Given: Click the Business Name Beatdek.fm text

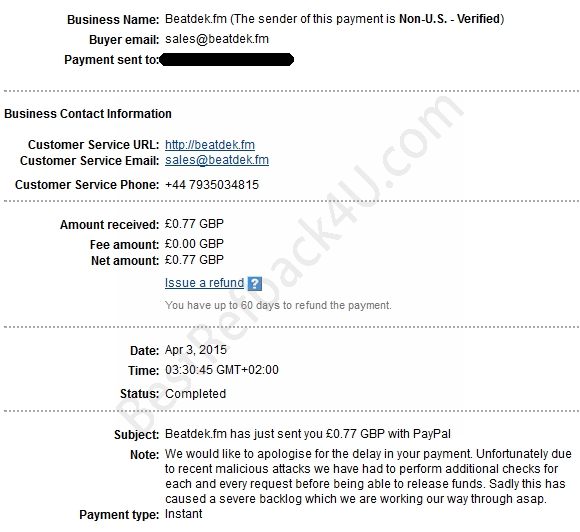Looking at the screenshot, I should coord(196,19).
